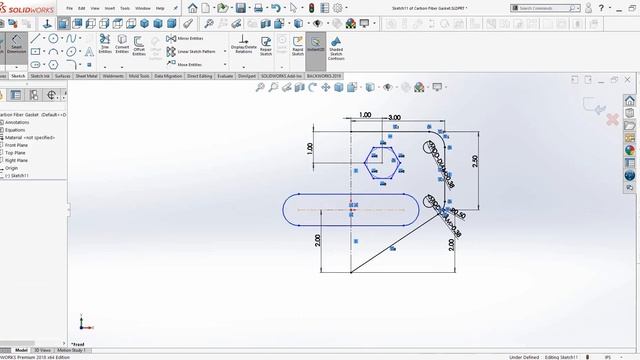Open the Options gear icon
The image size is (640, 360).
pos(338,8)
